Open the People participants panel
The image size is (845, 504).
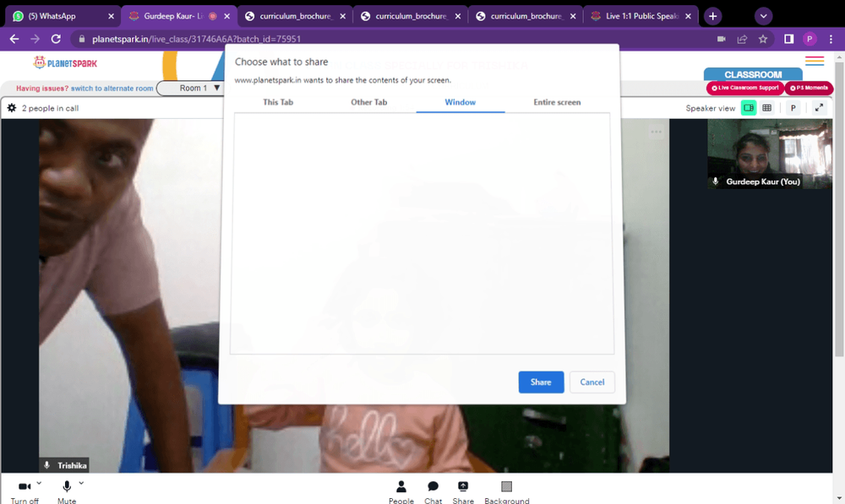click(401, 492)
